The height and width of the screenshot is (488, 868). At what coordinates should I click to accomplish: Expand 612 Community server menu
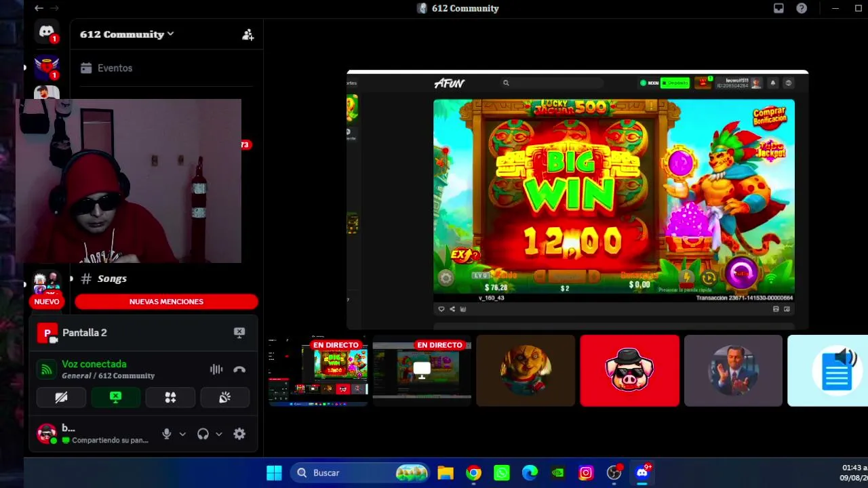coord(127,35)
